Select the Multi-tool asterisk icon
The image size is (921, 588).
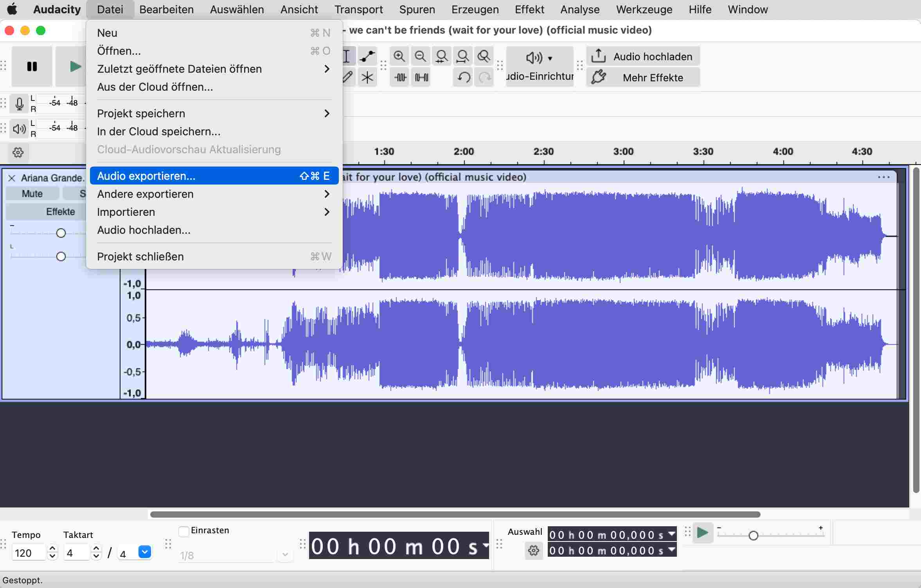click(367, 77)
